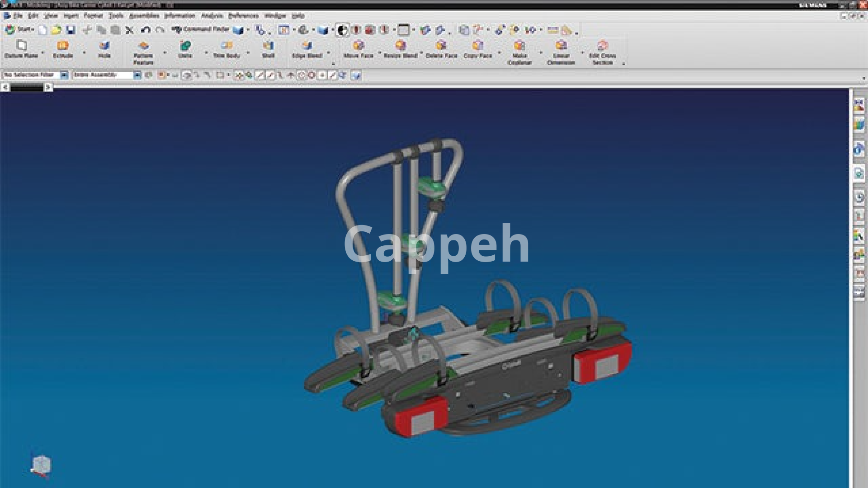Click the Extrude tool icon
Screen dimensions: 868x488
(62, 46)
